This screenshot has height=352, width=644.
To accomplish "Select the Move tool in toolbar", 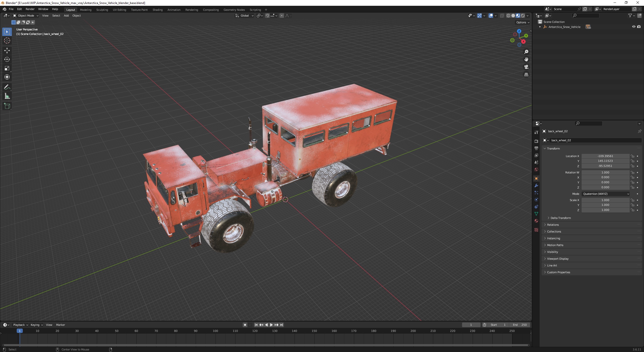I will [7, 50].
